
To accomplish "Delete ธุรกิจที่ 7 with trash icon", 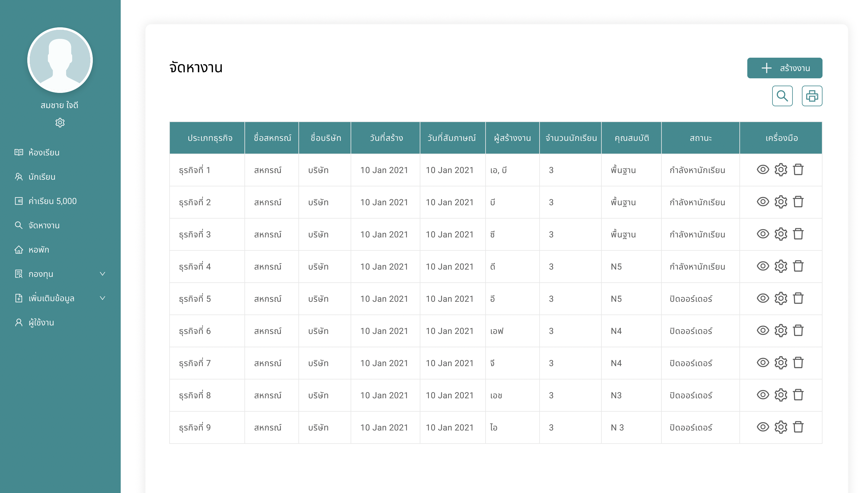I will point(798,363).
